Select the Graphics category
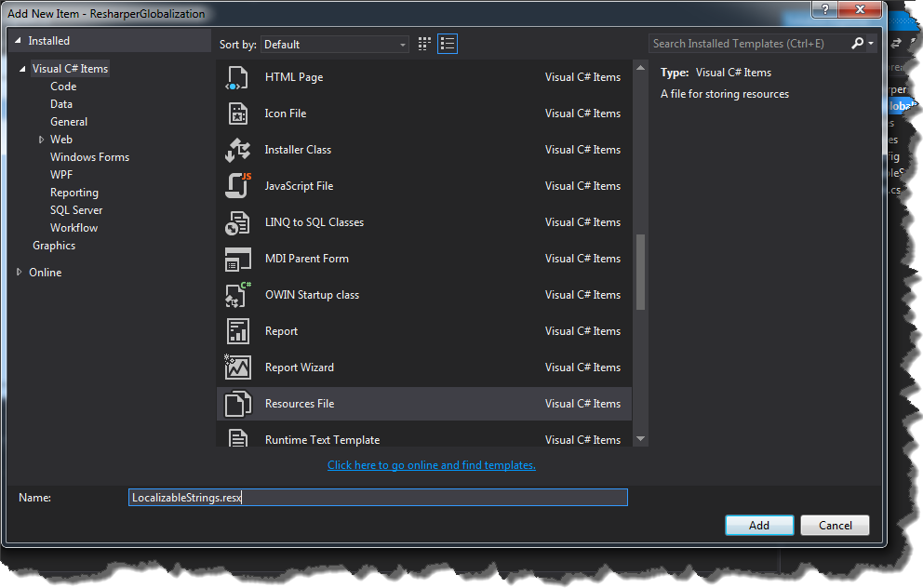 pyautogui.click(x=54, y=246)
